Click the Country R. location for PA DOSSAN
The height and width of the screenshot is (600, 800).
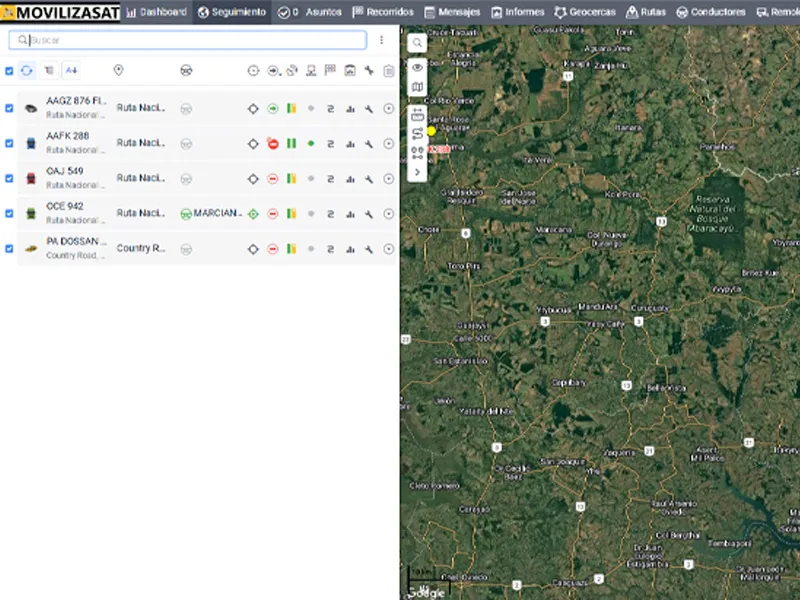(x=141, y=248)
